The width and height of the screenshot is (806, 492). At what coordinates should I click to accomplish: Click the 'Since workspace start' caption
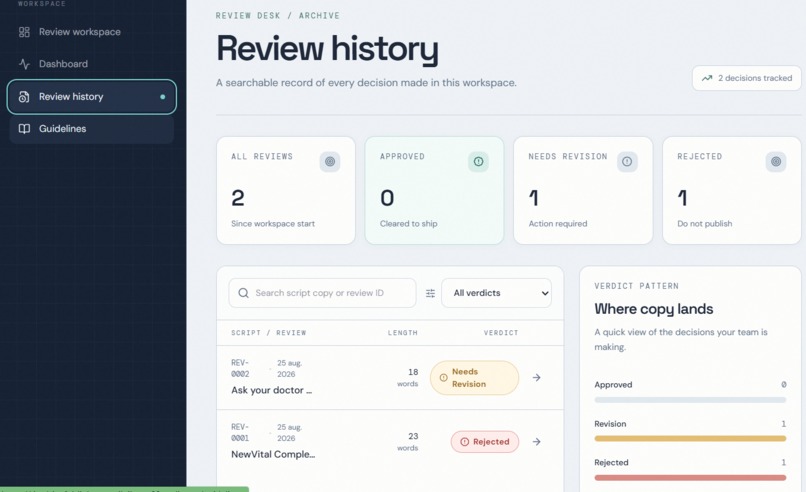[x=273, y=224]
